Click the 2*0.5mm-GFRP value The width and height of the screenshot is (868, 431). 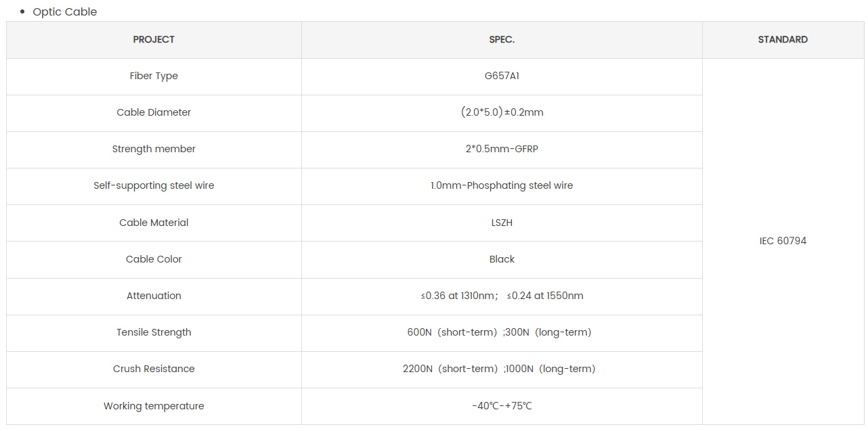coord(502,149)
